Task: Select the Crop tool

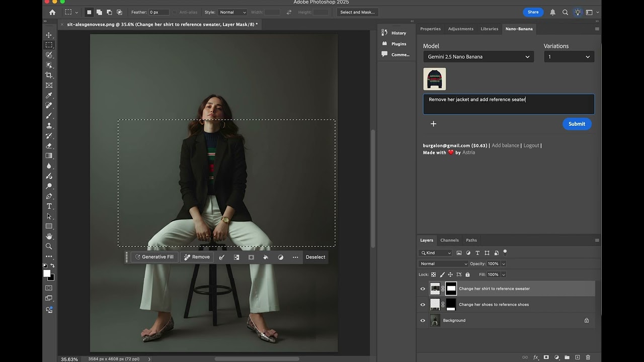Action: [x=49, y=75]
